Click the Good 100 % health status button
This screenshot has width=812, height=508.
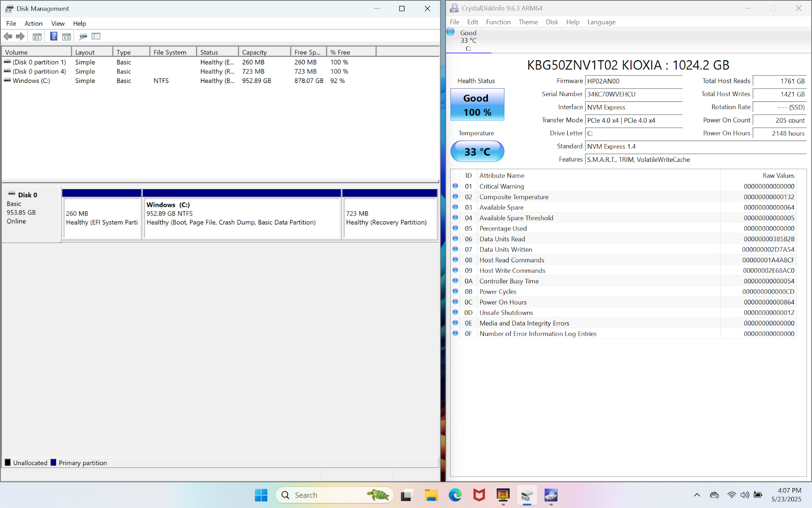(x=477, y=105)
